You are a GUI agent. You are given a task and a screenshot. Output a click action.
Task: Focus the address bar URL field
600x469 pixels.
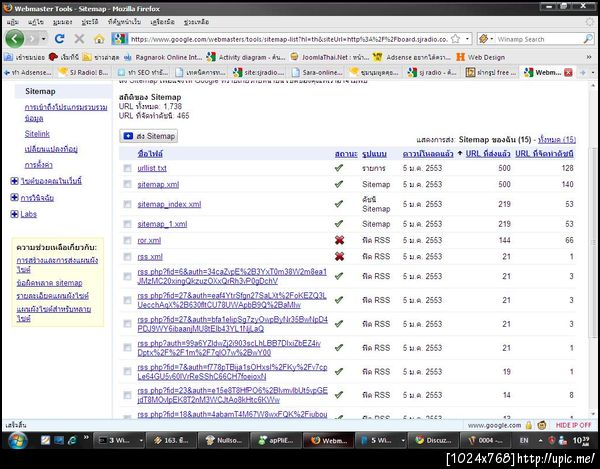coord(289,39)
